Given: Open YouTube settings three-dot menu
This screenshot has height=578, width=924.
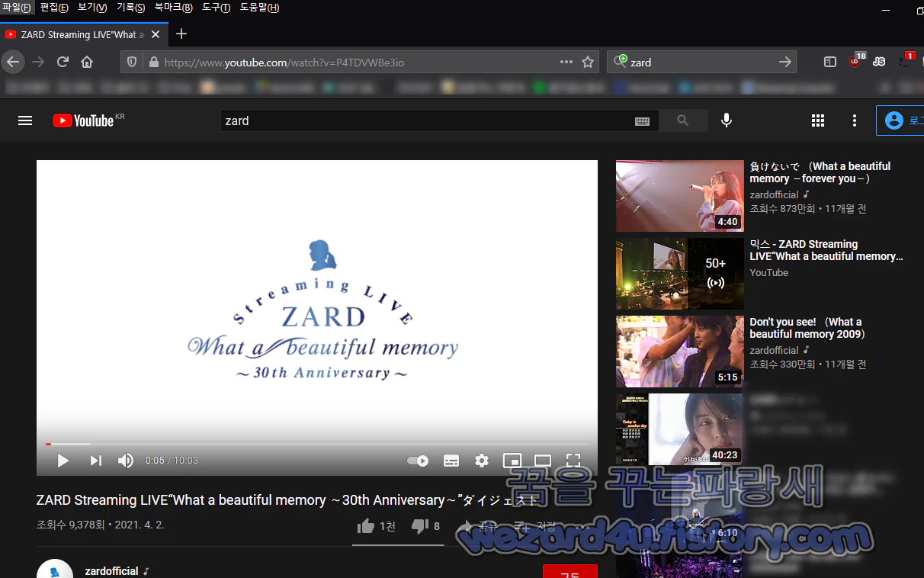Looking at the screenshot, I should click(855, 120).
